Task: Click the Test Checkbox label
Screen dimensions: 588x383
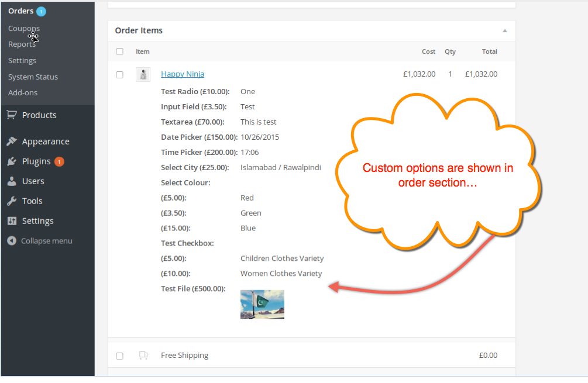Action: (x=187, y=243)
